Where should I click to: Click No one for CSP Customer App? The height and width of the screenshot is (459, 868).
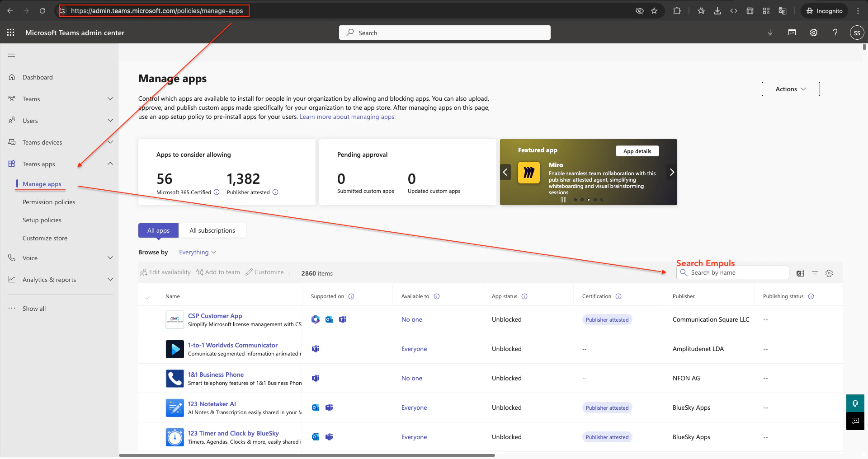pyautogui.click(x=412, y=319)
